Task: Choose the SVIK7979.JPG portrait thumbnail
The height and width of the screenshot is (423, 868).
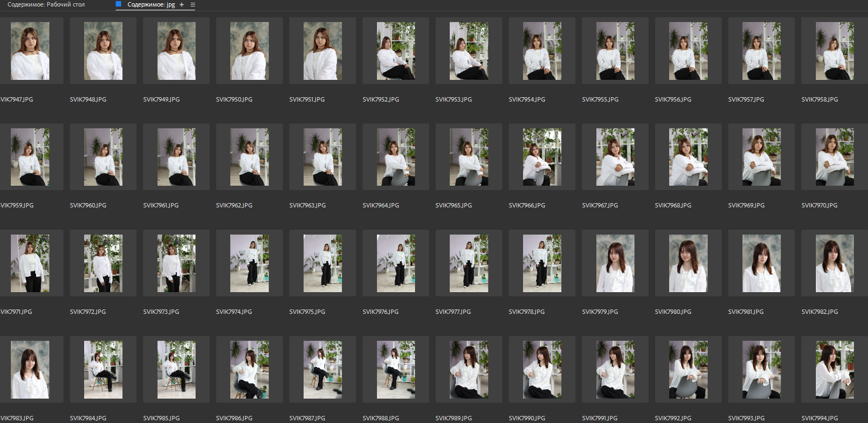Action: pyautogui.click(x=615, y=263)
